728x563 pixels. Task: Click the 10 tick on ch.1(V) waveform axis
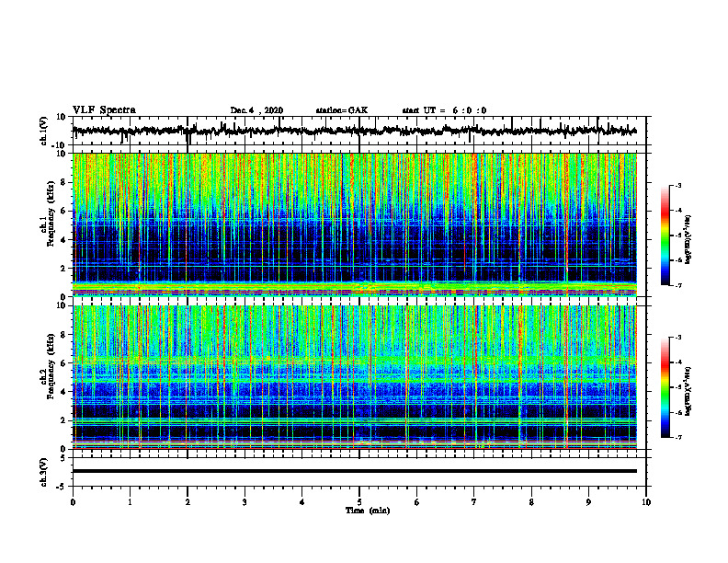(x=61, y=118)
